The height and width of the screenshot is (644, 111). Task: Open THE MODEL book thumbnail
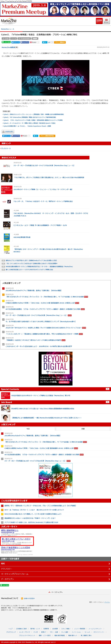7,214
